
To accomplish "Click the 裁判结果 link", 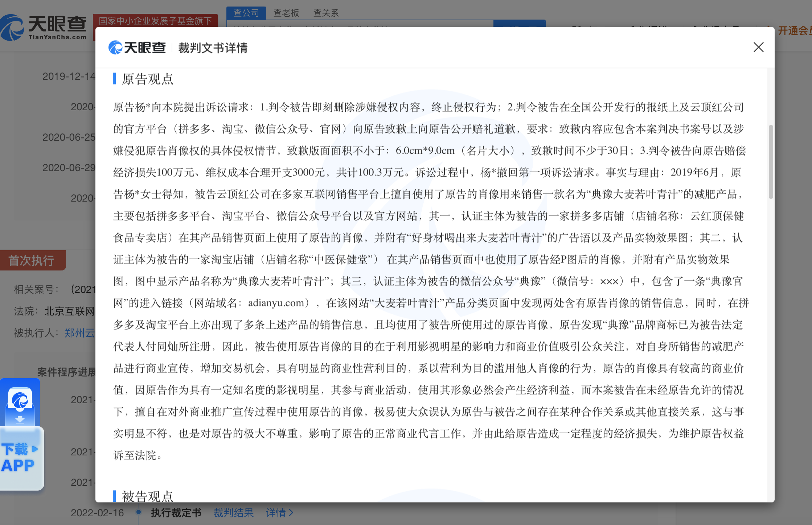I will 233,513.
